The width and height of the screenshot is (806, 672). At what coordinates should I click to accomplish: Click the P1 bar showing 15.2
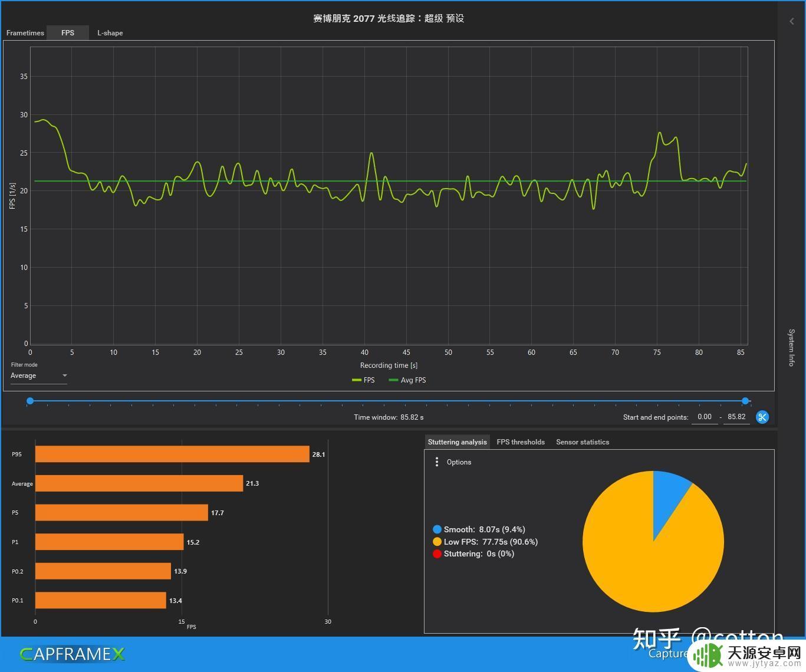pos(110,542)
